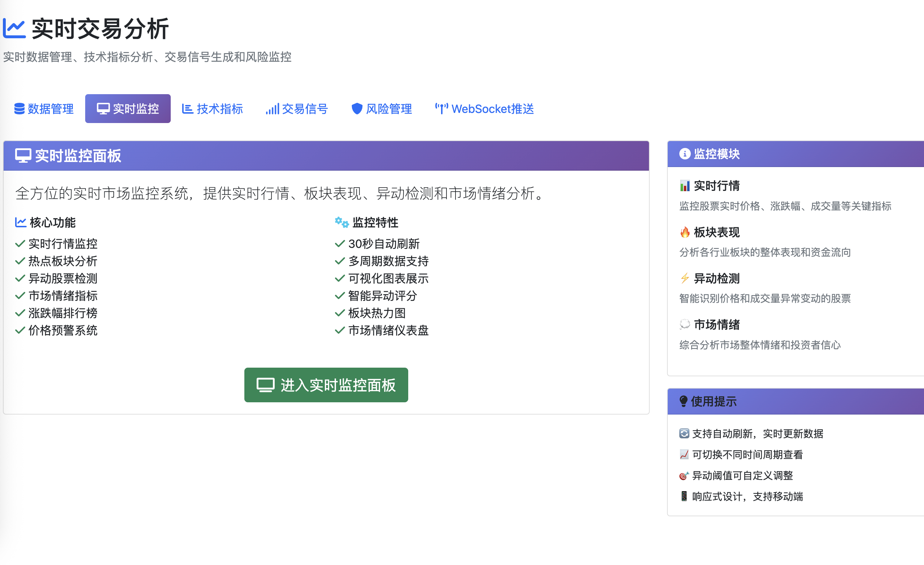
Task: Click the gears icon next to 监控特性
Action: tap(341, 222)
